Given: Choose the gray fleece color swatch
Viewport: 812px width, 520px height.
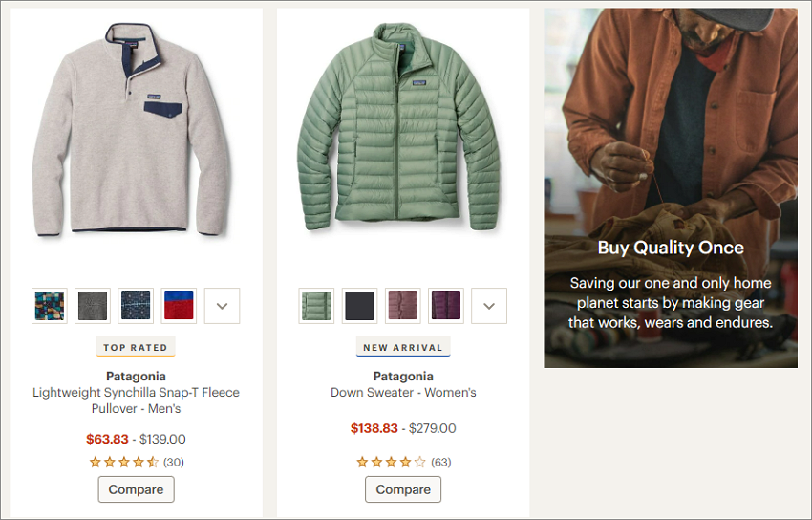Looking at the screenshot, I should (x=93, y=306).
